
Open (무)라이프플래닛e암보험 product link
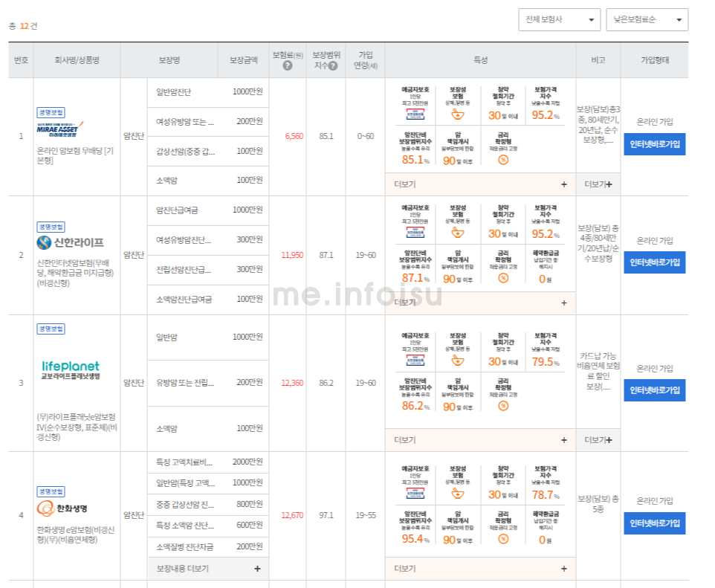(77, 427)
